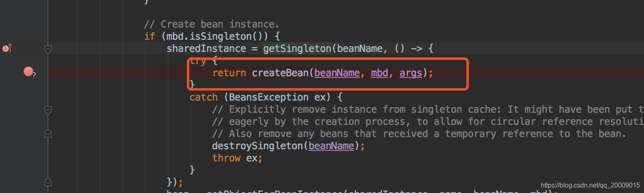
Task: Click beanName in destroySingleton call
Action: [x=331, y=146]
